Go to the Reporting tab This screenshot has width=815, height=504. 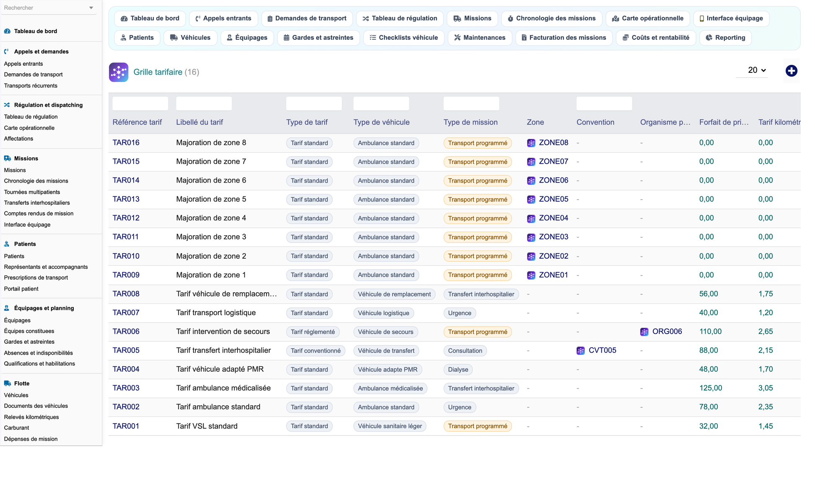(x=725, y=38)
